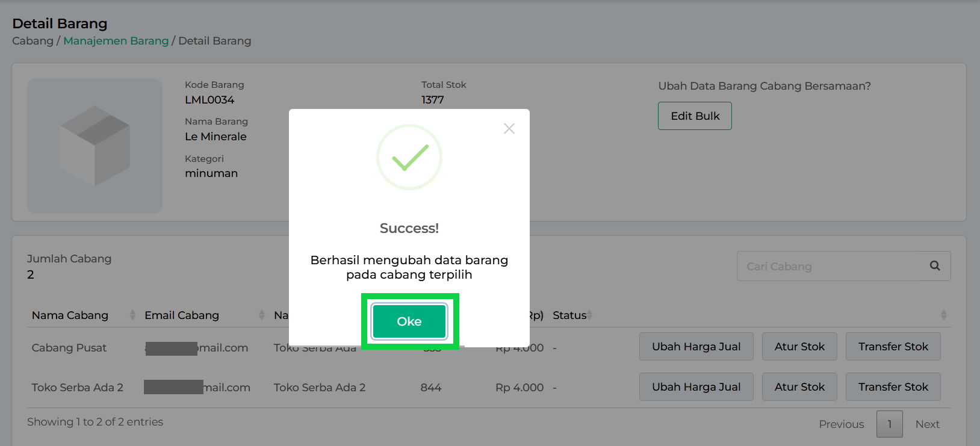The height and width of the screenshot is (446, 980).
Task: Click Ubah Harga Jual for Toko Serba Ada 2
Action: pyautogui.click(x=696, y=387)
